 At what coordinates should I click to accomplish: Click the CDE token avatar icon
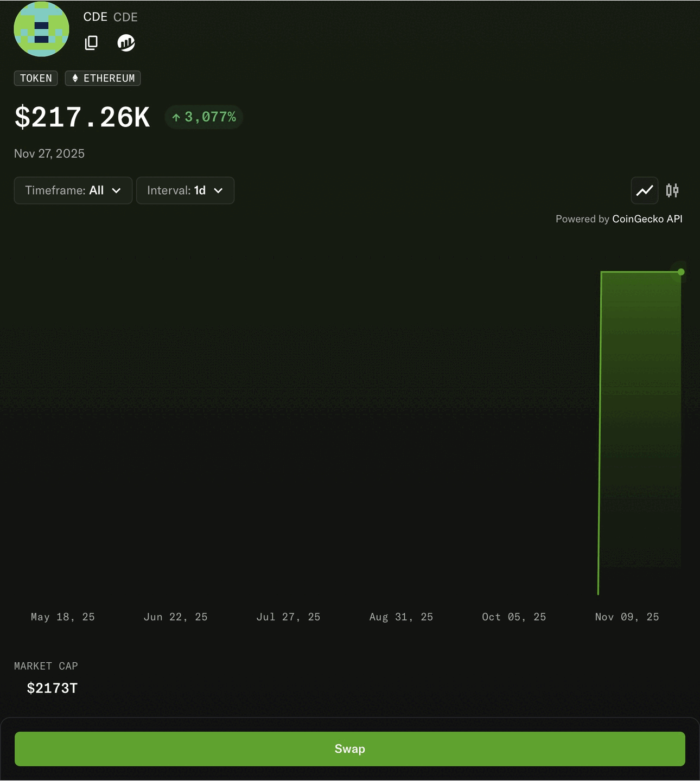(x=41, y=29)
